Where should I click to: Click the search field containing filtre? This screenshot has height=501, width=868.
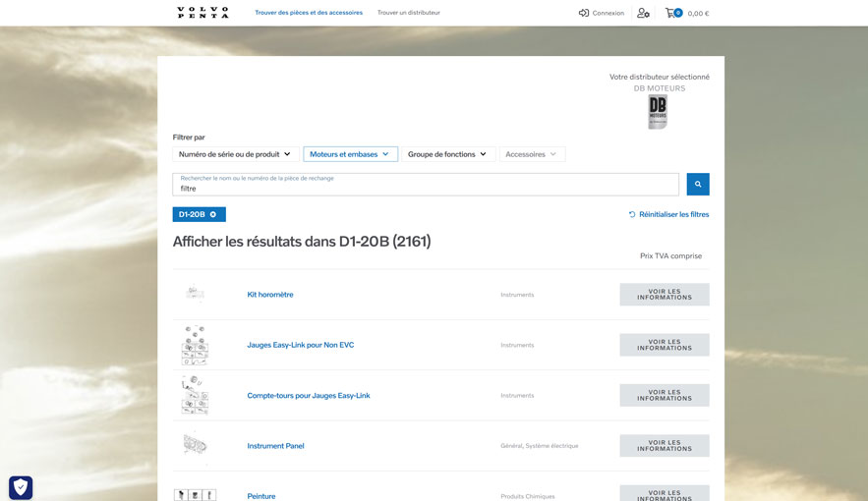(425, 185)
